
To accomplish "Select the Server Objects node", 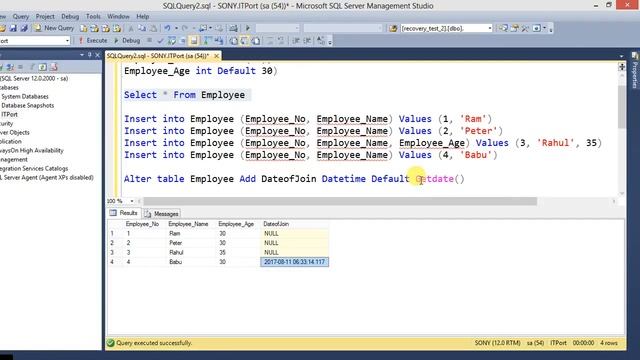I will coord(15,132).
